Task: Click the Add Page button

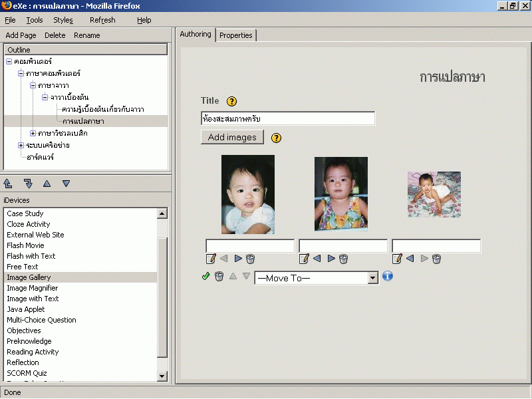Action: (x=21, y=35)
